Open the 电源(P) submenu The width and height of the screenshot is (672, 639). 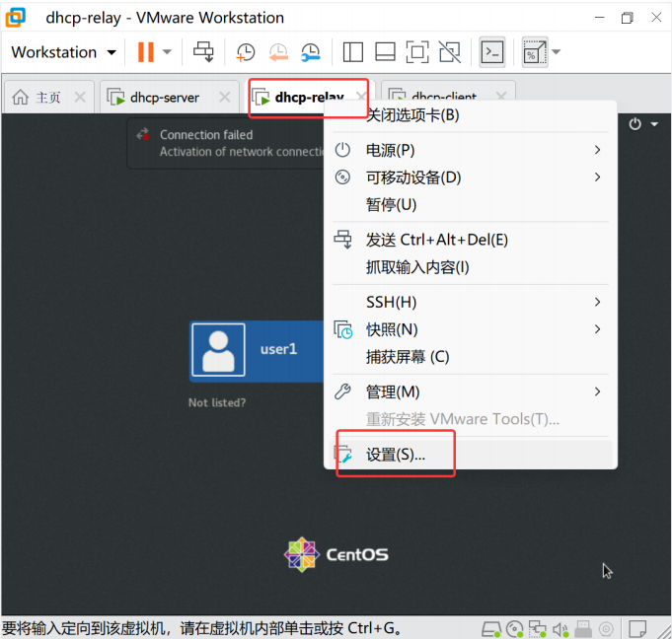coord(471,150)
